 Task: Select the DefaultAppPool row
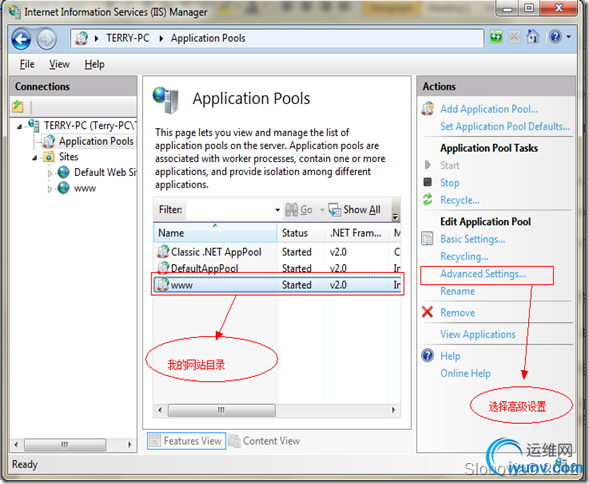coord(278,268)
